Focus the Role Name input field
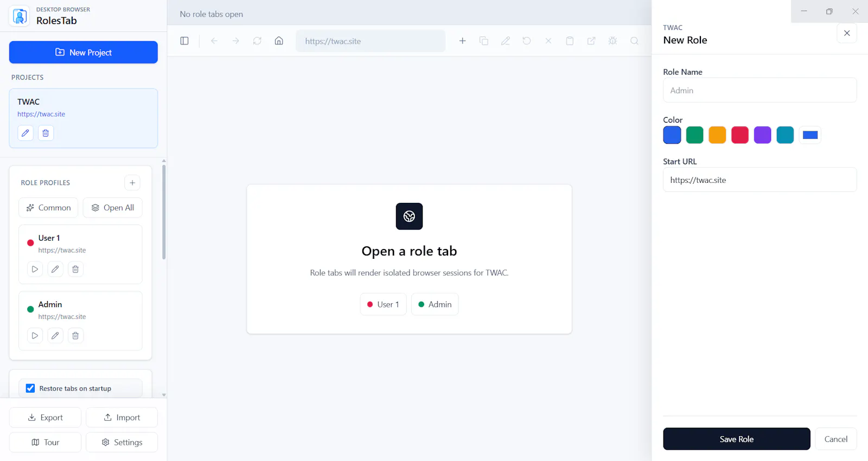 (759, 90)
